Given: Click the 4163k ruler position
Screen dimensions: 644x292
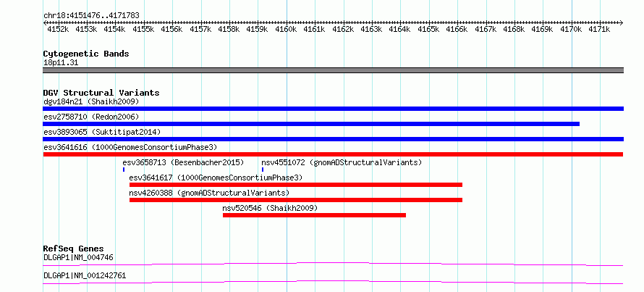Looking at the screenshot, I should coord(372,29).
